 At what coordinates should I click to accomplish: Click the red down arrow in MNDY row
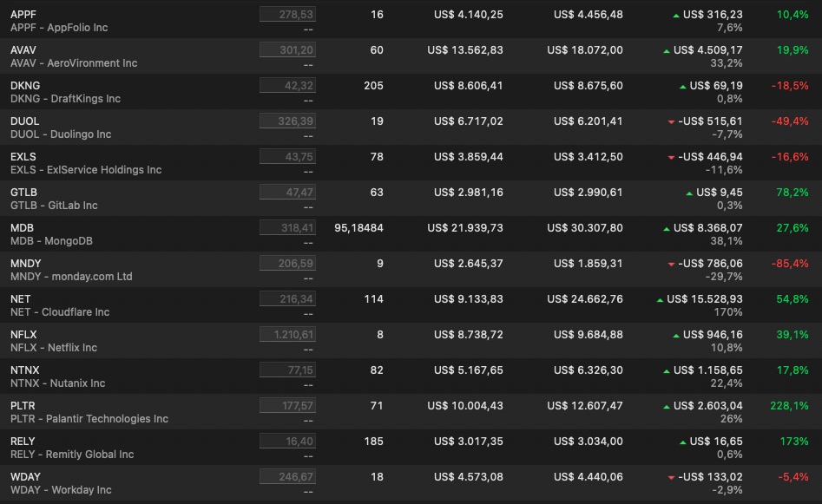pyautogui.click(x=671, y=265)
